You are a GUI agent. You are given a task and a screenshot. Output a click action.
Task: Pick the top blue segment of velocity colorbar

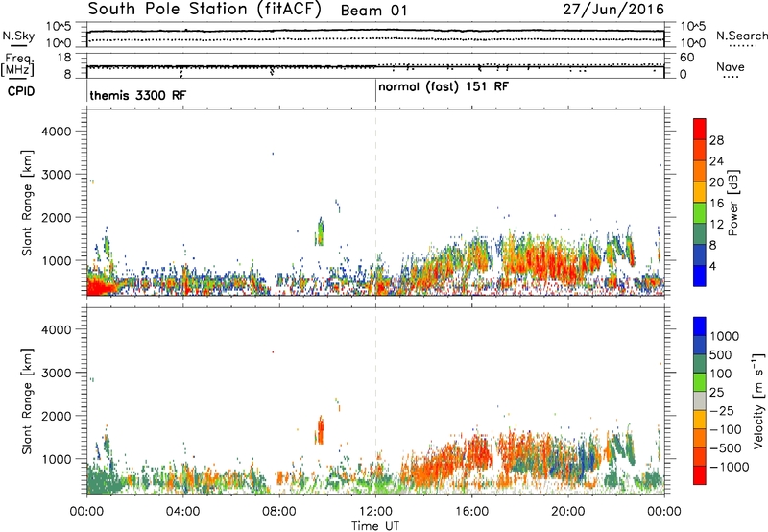tap(700, 326)
